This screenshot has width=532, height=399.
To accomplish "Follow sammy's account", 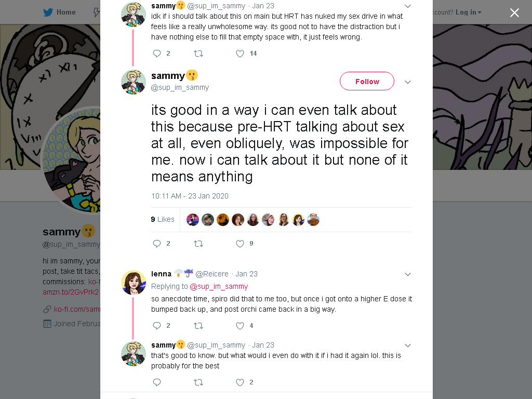I will coord(367,81).
